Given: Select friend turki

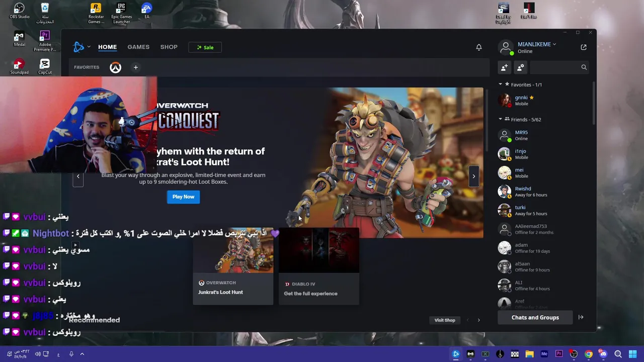Looking at the screenshot, I should [x=543, y=210].
